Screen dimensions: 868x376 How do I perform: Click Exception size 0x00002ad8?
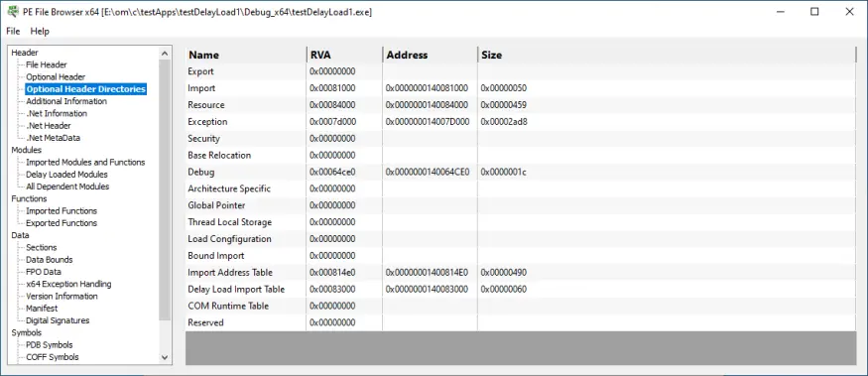point(504,121)
